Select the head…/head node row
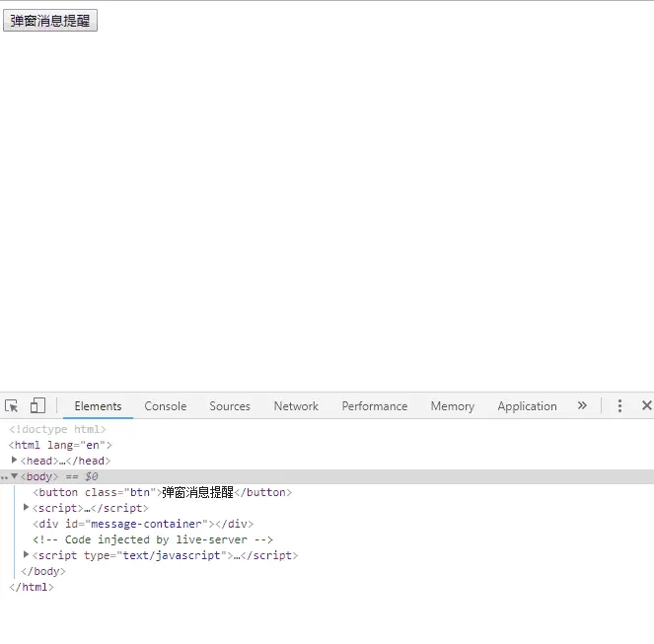The image size is (654, 644). (x=65, y=461)
